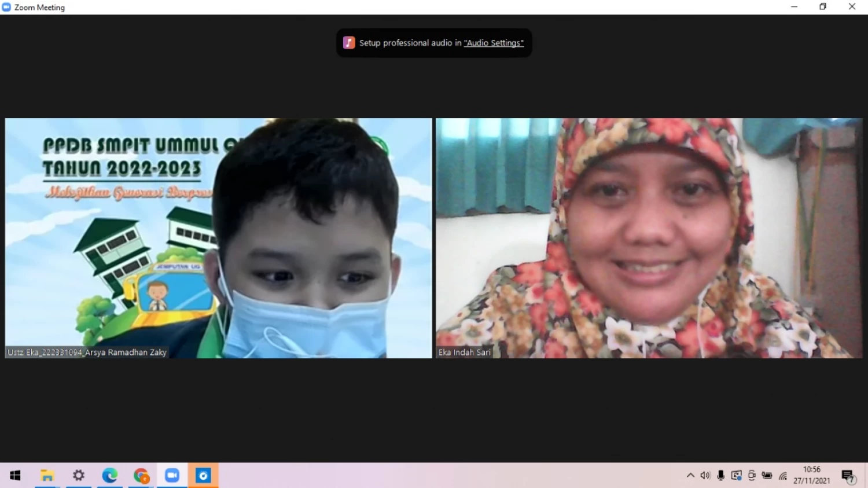Click the camera in-use tray icon

752,475
